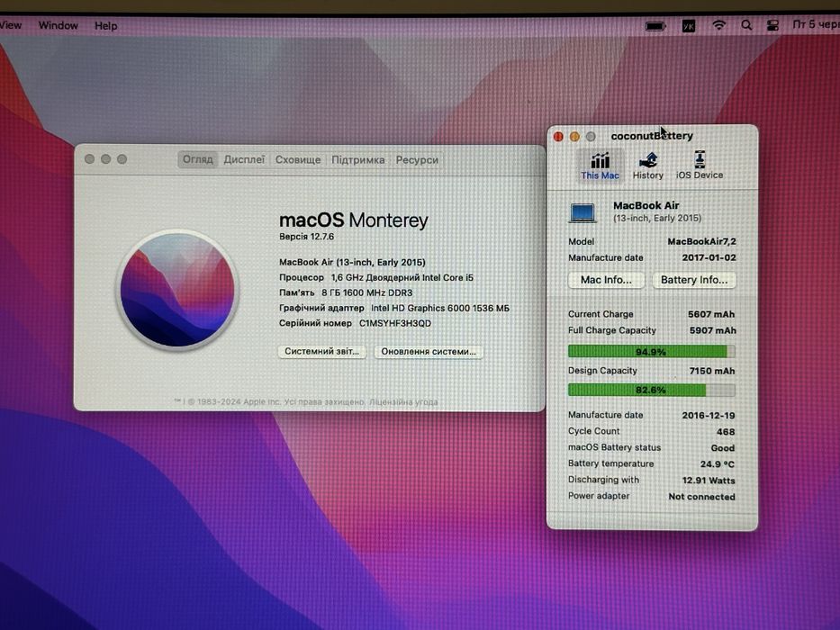This screenshot has width=840, height=630.
Task: Click MacBook Air (13-inch, Early 2015) in About window
Action: 352,262
